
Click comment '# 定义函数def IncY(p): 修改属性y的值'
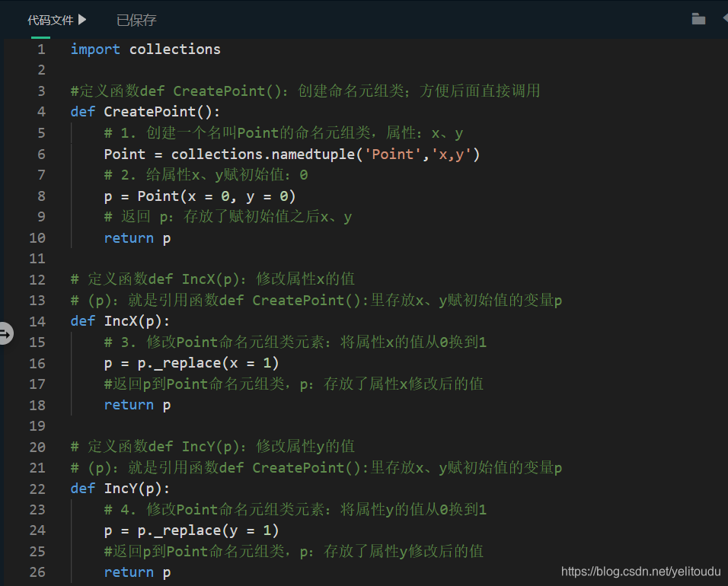coord(212,447)
